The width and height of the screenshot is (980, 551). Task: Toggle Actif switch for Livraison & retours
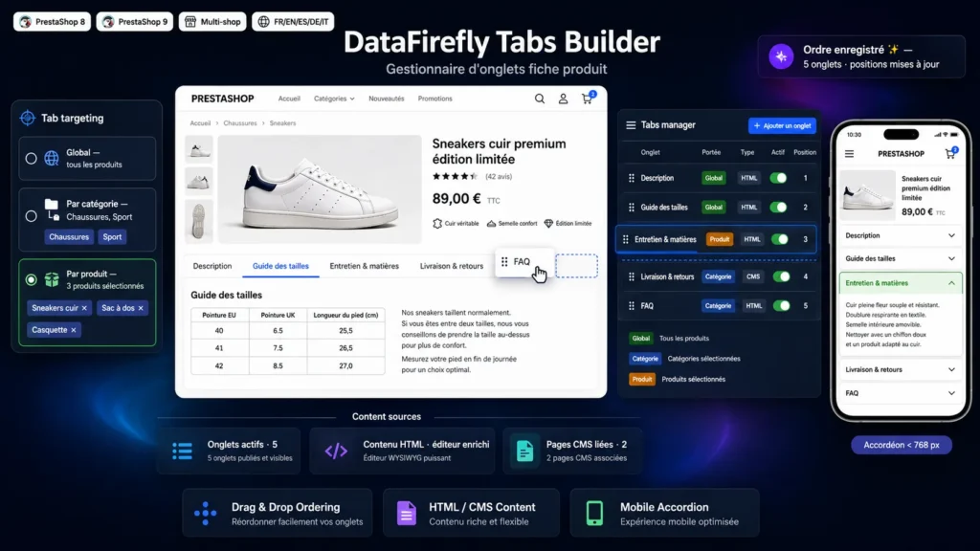(x=781, y=276)
